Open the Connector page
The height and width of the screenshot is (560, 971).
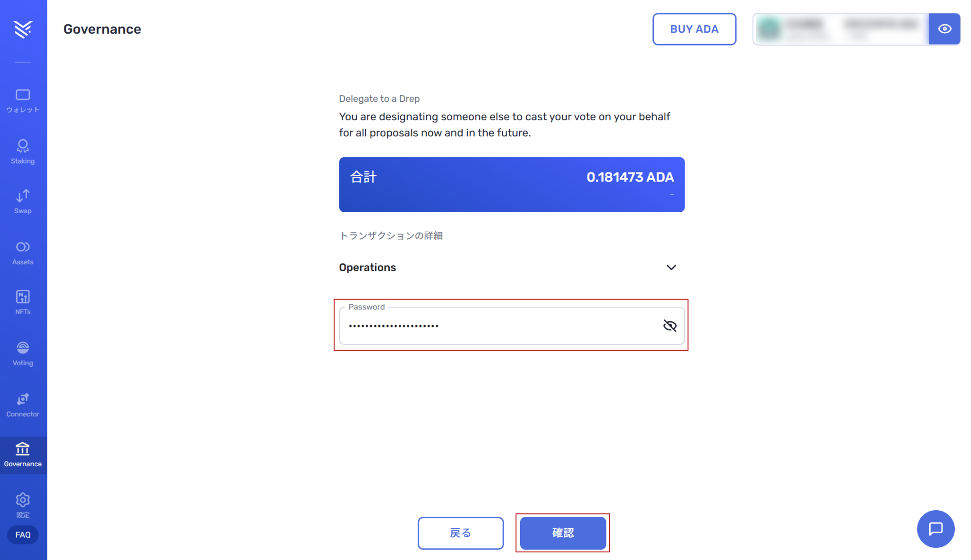pyautogui.click(x=23, y=404)
